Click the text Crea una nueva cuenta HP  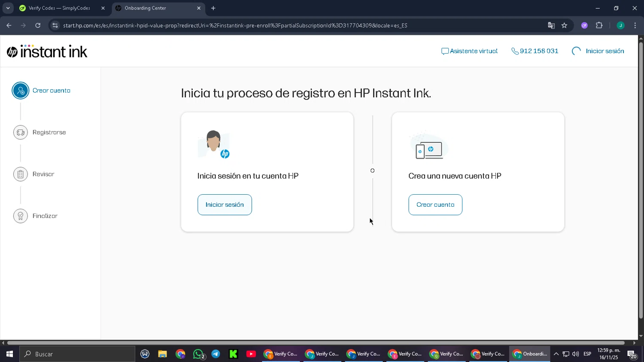(x=455, y=176)
